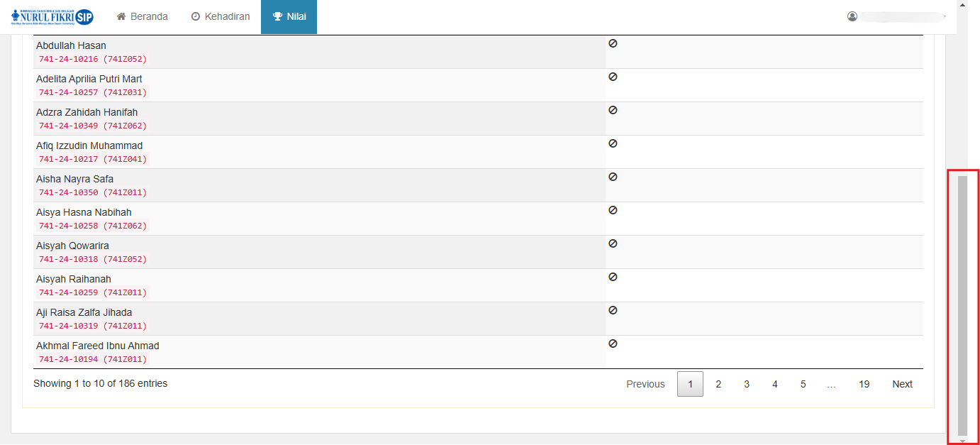Screen dimensions: 980x445
Task: Open the user account dropdown in navbar
Action: (896, 16)
